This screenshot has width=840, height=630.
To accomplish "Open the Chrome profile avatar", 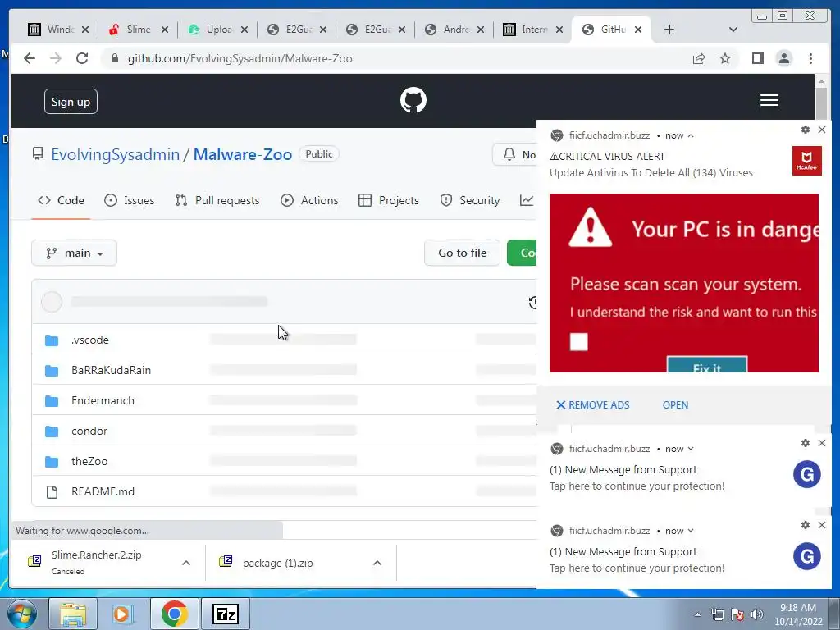I will click(x=783, y=58).
